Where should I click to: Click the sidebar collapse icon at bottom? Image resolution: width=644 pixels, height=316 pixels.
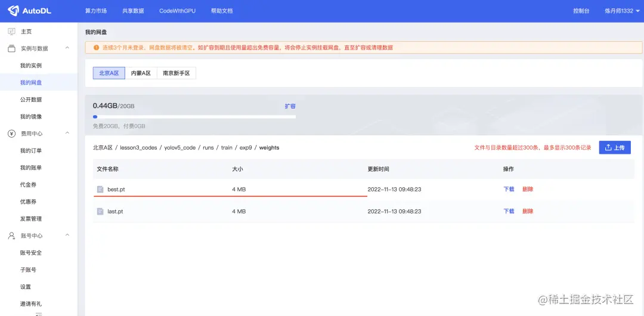[x=39, y=314]
